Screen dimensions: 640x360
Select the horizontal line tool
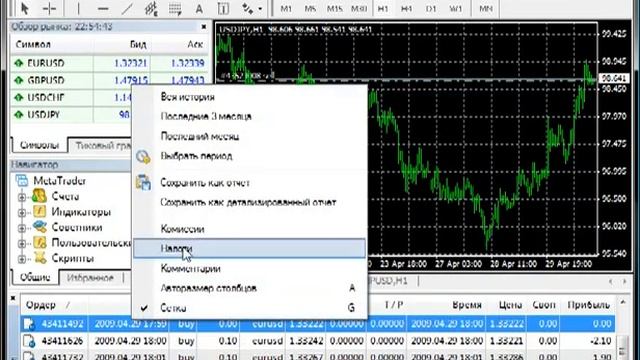point(103,8)
